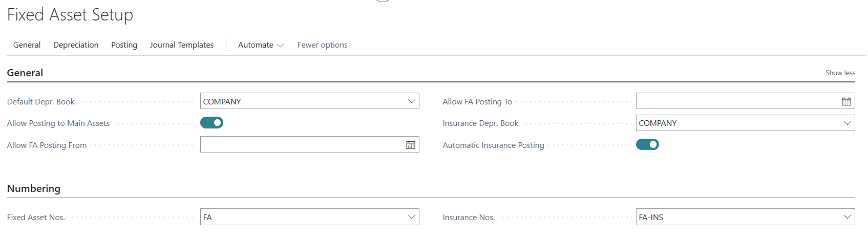Image resolution: width=868 pixels, height=238 pixels.
Task: Open calendar picker for Allow FA Posting From
Action: coord(410,145)
